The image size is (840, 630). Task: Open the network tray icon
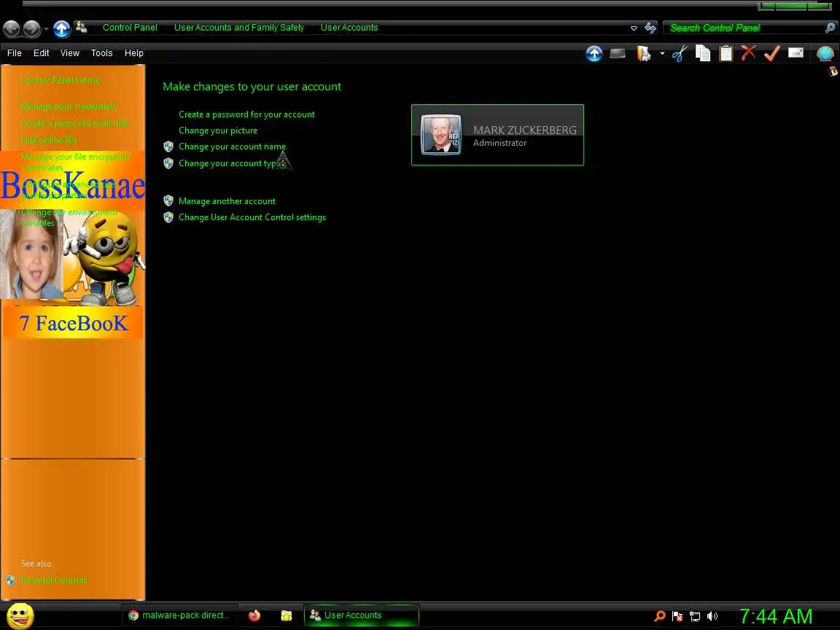pyautogui.click(x=695, y=617)
